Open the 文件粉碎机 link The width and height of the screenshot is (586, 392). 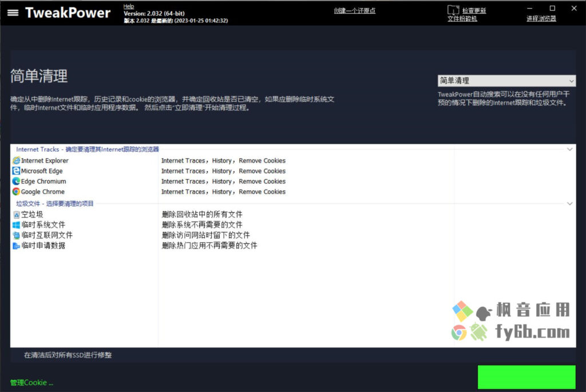462,19
